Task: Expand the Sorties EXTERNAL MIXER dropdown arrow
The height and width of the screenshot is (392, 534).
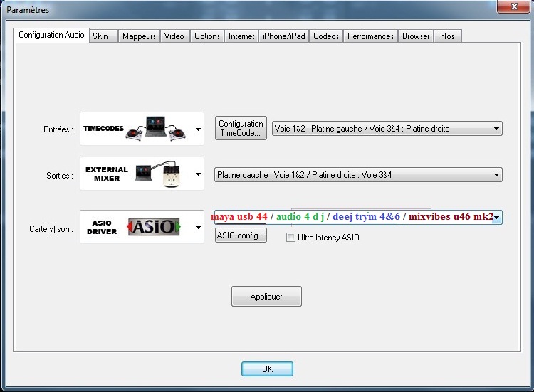Action: 198,174
